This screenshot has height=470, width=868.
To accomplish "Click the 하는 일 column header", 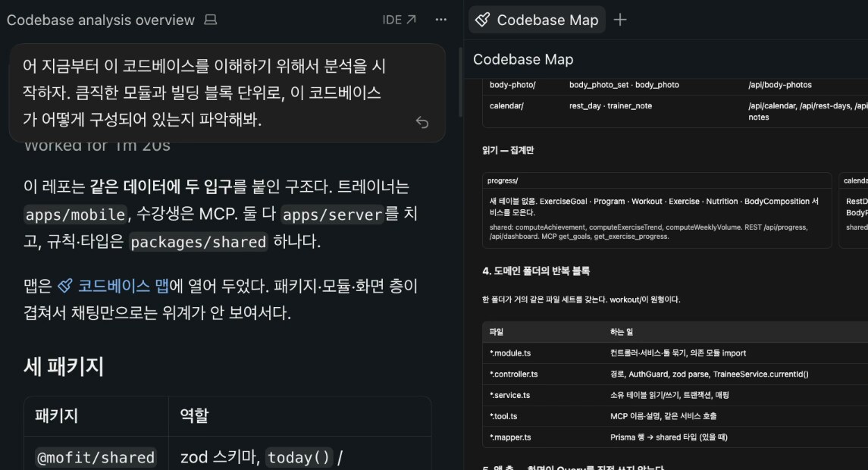I will pos(621,331).
